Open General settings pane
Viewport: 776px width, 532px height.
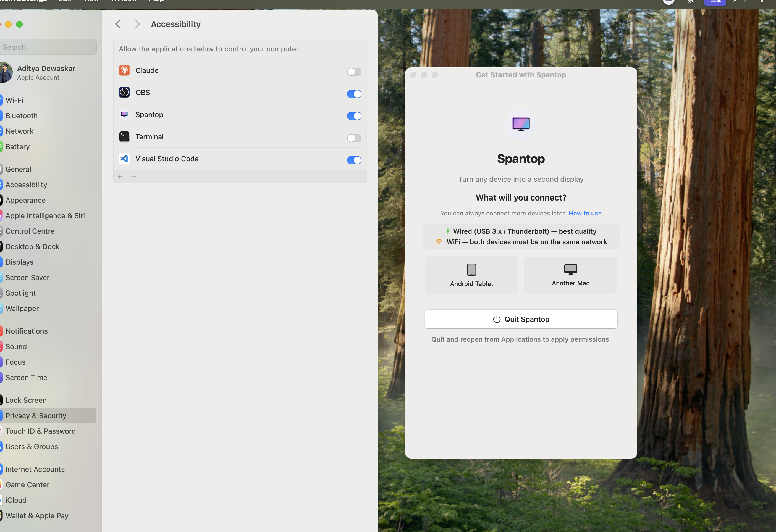pyautogui.click(x=48, y=169)
